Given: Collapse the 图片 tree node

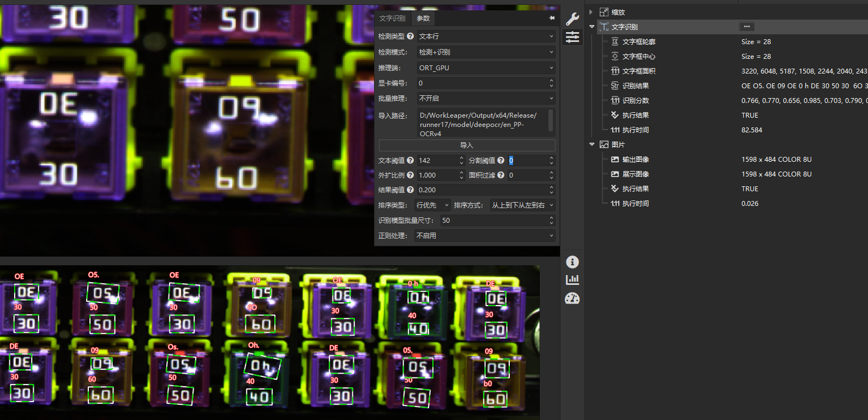Looking at the screenshot, I should tap(592, 144).
